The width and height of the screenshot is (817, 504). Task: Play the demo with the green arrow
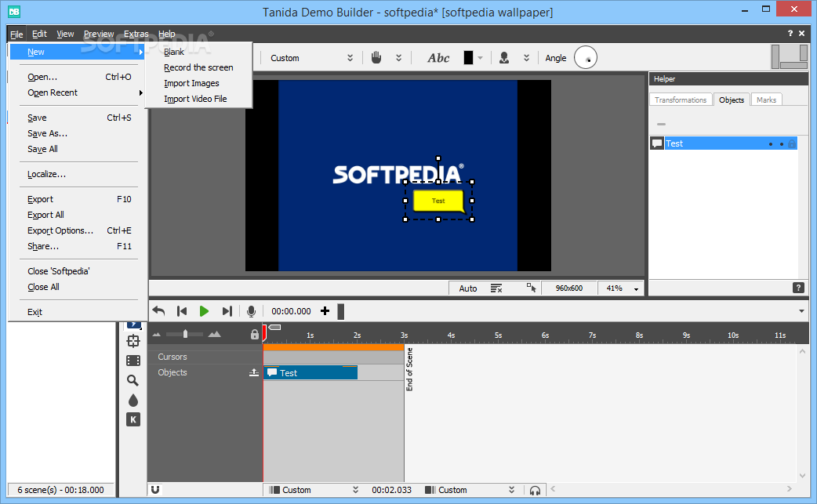tap(204, 311)
